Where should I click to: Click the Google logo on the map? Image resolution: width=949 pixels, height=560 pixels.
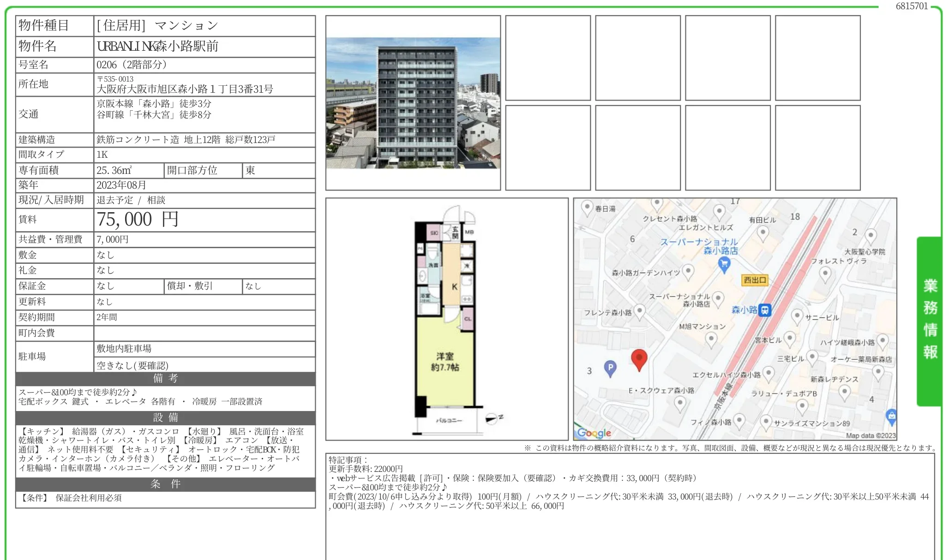point(594,433)
